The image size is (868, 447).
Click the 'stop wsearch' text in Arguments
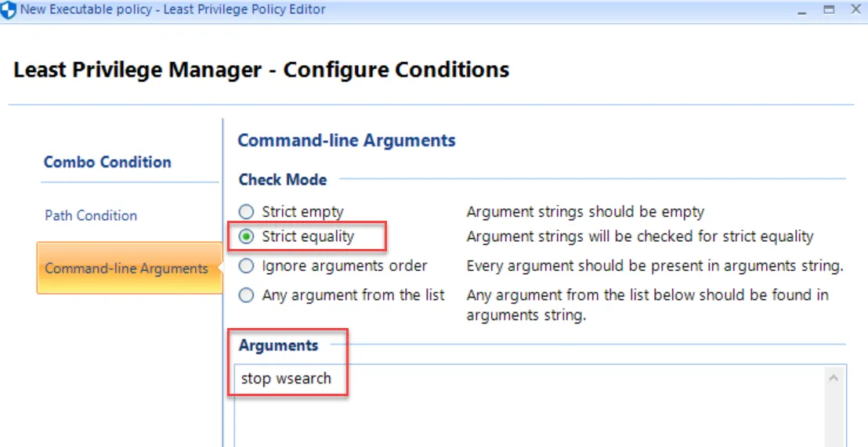click(286, 379)
